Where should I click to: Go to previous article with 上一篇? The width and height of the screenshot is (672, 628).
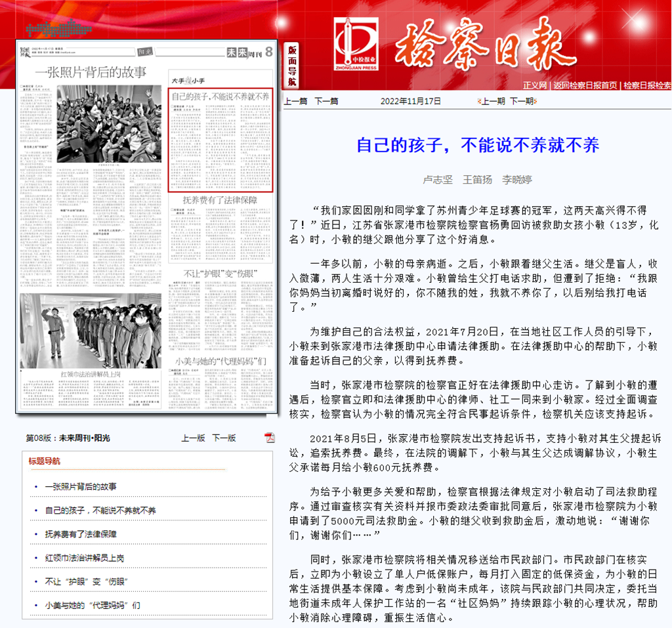tap(295, 101)
